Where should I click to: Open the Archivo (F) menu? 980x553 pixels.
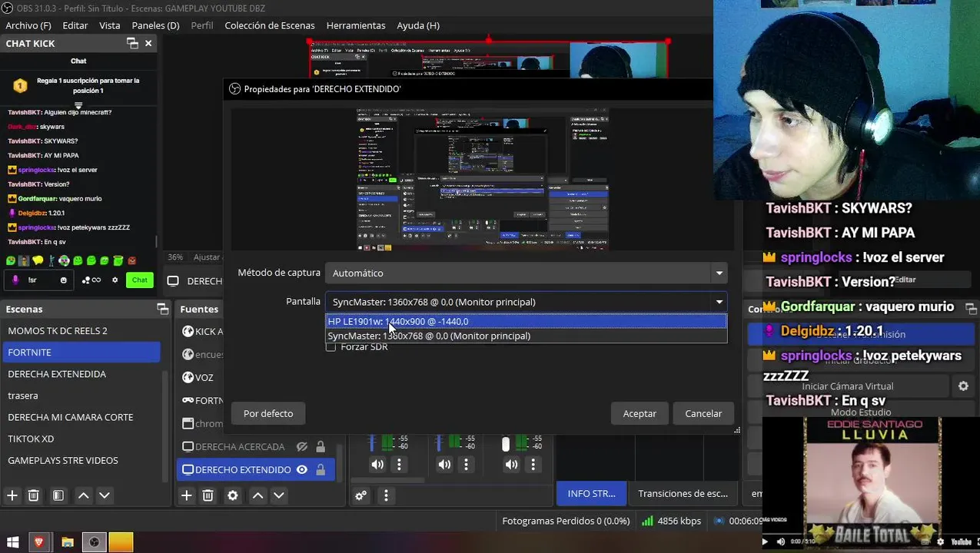[x=28, y=25]
